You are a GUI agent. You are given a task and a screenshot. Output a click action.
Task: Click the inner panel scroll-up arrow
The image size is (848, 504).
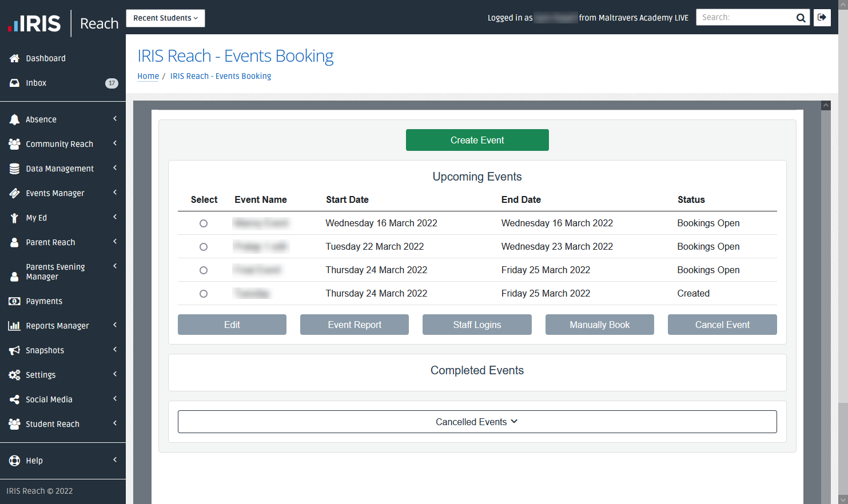(x=826, y=106)
